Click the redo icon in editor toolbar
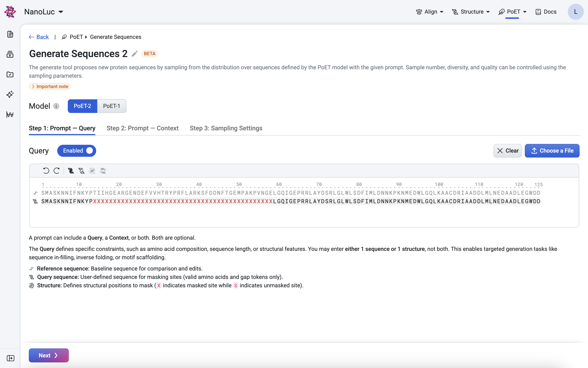This screenshot has height=368, width=588. [x=57, y=171]
